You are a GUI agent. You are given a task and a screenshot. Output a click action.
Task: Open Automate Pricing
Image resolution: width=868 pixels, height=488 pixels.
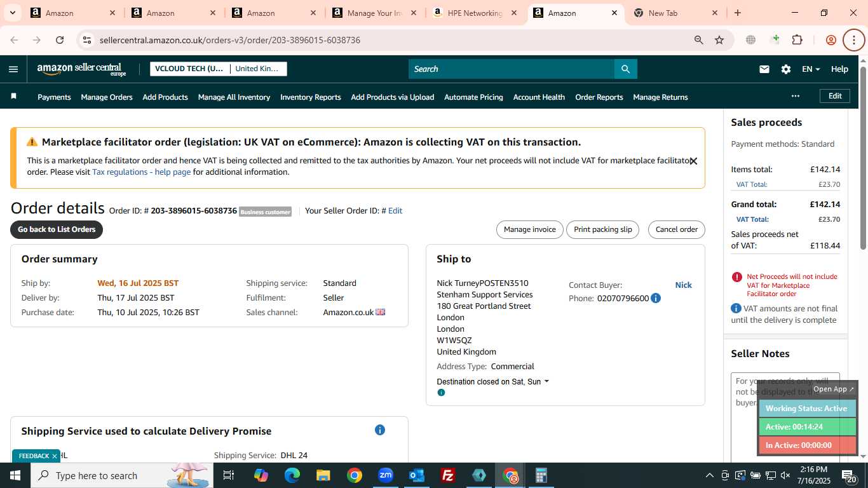473,97
